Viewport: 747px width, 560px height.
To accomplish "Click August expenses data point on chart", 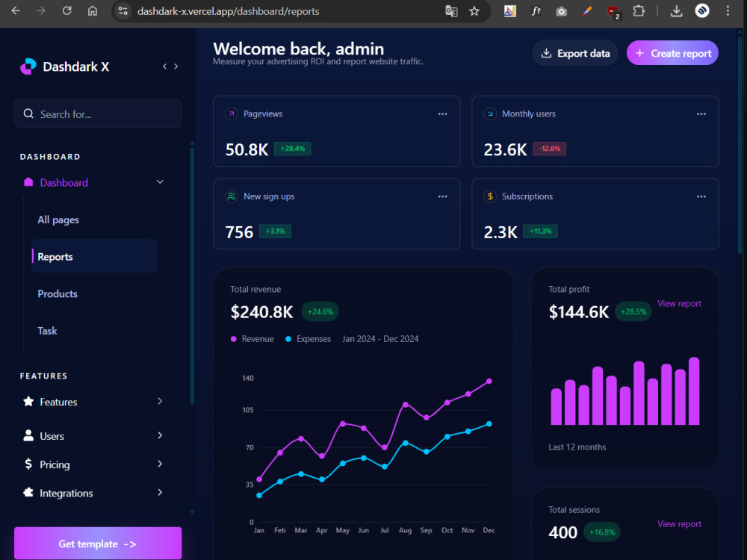I will point(406,443).
